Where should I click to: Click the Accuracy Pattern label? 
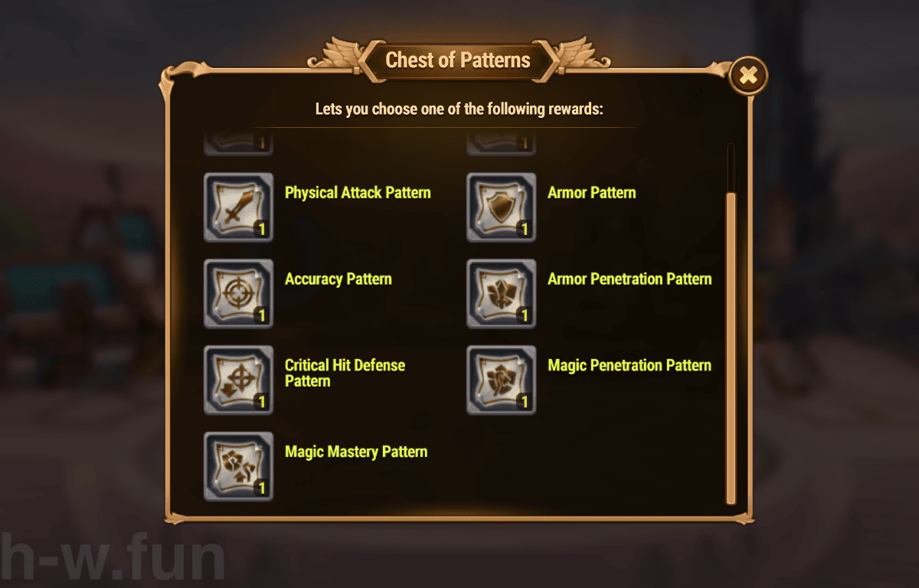pyautogui.click(x=338, y=279)
